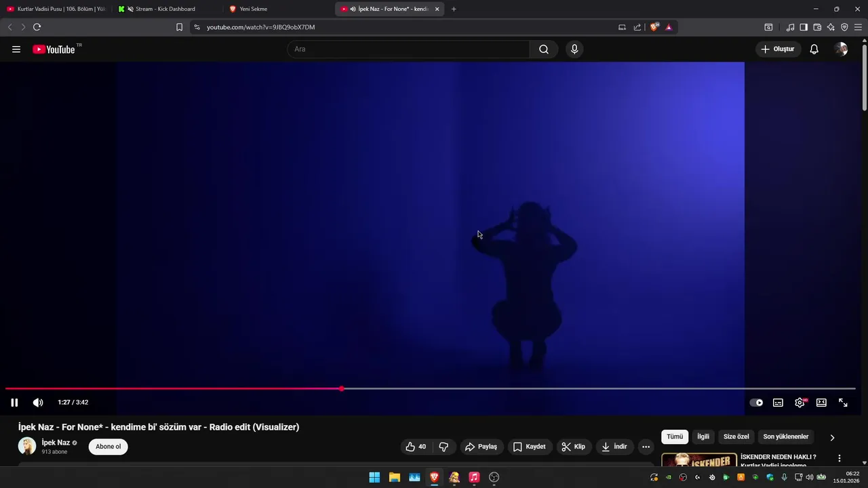The height and width of the screenshot is (488, 868).
Task: Download video with İndir button
Action: coord(614,447)
